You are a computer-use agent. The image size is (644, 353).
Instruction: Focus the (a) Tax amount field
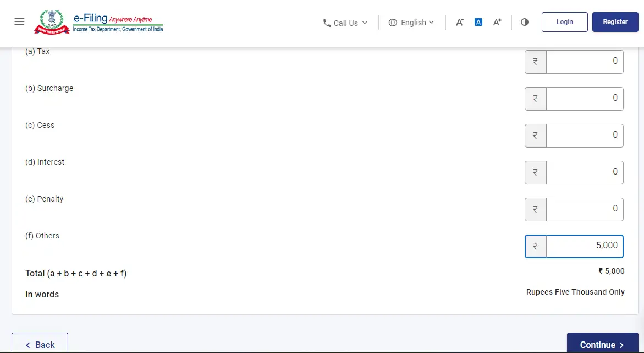(584, 62)
